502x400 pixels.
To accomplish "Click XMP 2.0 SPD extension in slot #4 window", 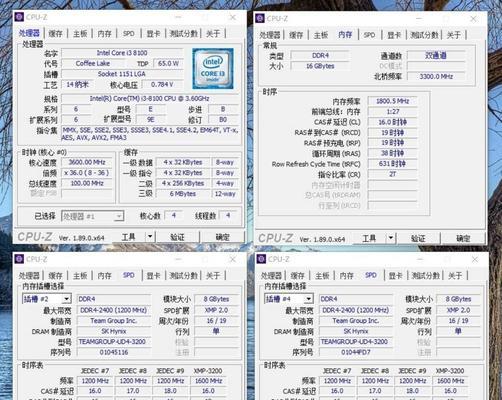I will [458, 310].
